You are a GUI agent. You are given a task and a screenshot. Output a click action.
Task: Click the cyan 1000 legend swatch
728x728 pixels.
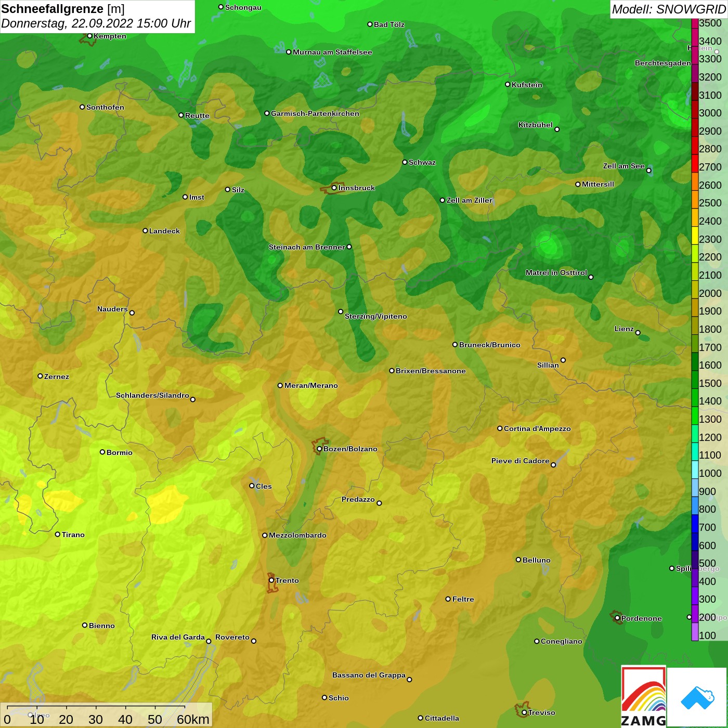click(x=695, y=470)
